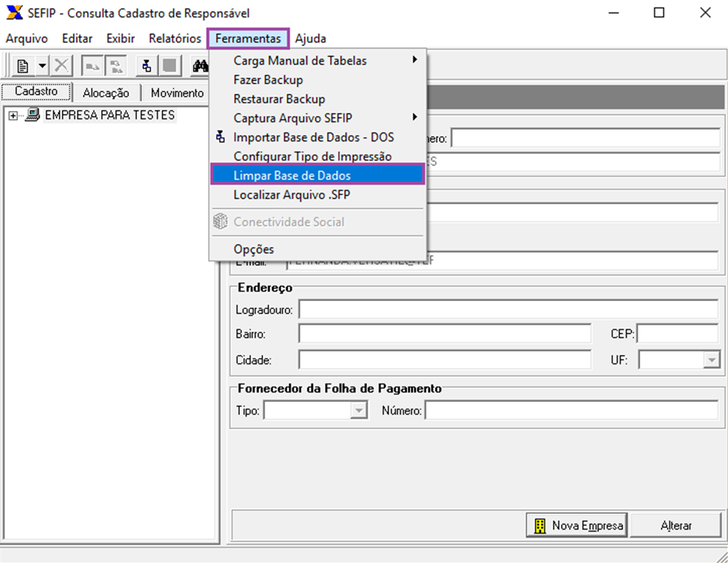Open the Captura Arquivo SEFIP submenu
The image size is (728, 563).
point(317,118)
